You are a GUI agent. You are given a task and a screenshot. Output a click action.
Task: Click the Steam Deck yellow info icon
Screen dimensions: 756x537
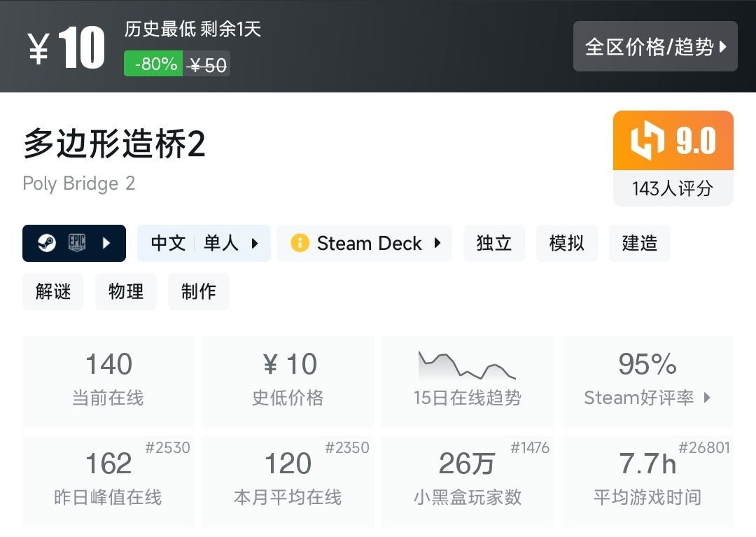coord(300,243)
